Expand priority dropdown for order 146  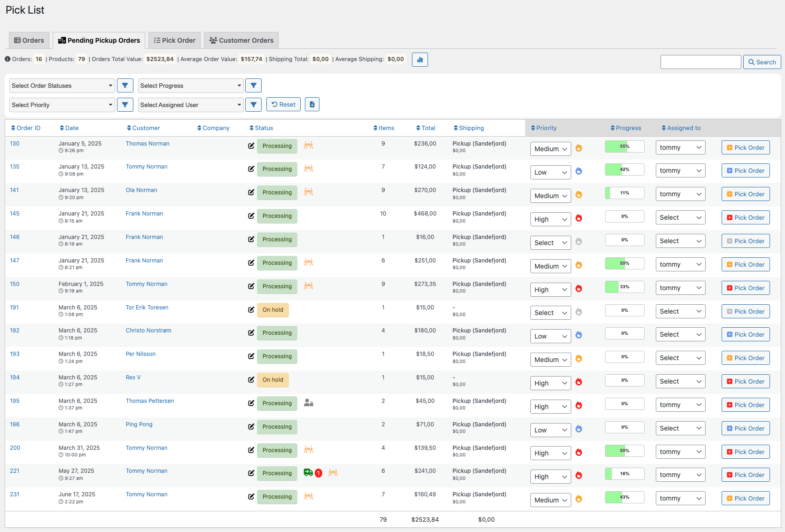pyautogui.click(x=550, y=243)
